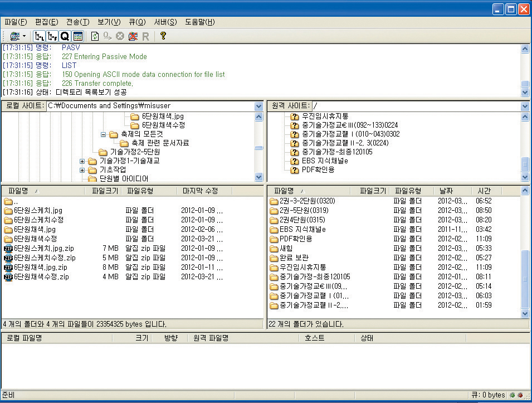Viewport: 532px width, 403px height.
Task: Toggle the message log view button
Action: (77, 36)
